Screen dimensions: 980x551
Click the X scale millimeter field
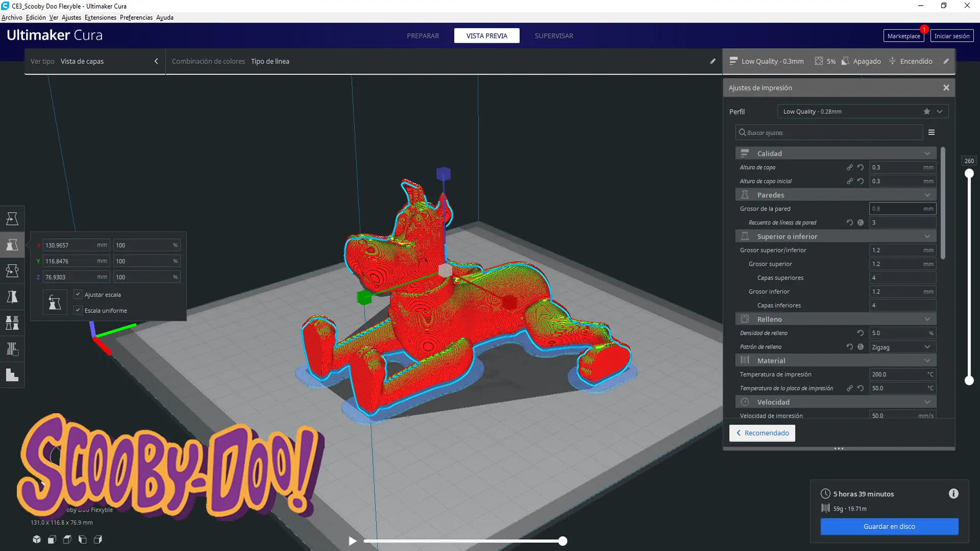76,245
